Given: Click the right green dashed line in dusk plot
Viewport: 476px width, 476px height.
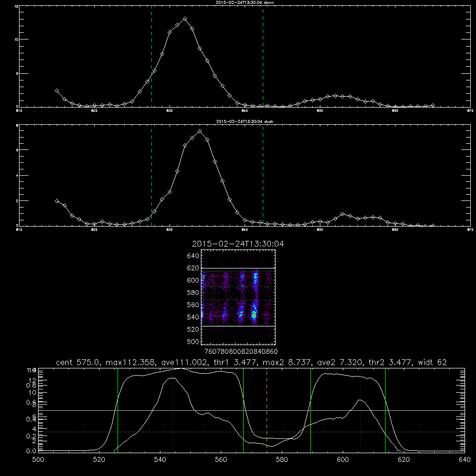Looking at the screenshot, I should [x=263, y=176].
